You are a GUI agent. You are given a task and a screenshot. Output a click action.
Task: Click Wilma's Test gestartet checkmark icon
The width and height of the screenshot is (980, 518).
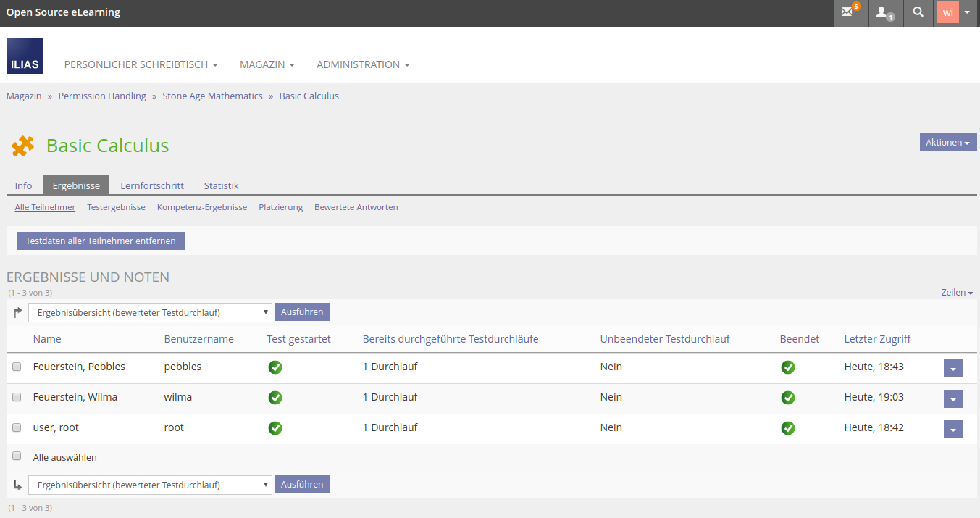275,398
